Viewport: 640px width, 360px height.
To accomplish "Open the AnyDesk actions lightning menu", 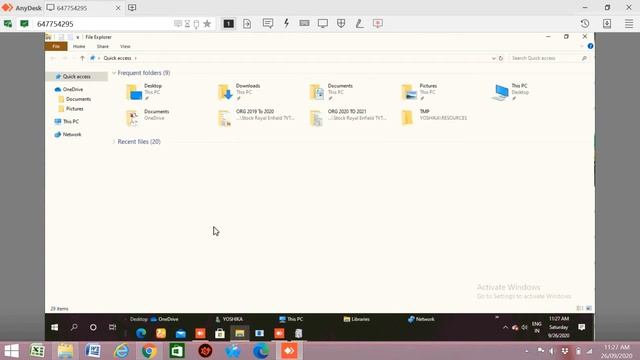I will pyautogui.click(x=286, y=23).
